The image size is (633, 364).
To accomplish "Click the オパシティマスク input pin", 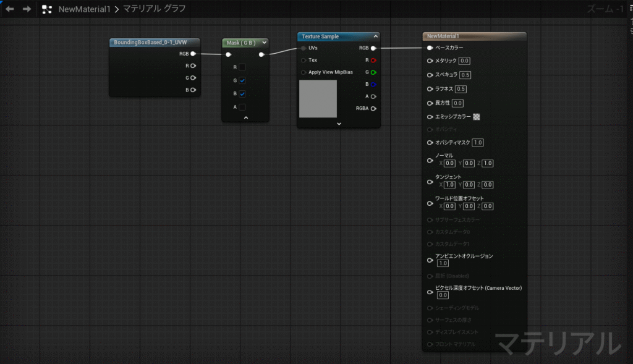I will (430, 143).
